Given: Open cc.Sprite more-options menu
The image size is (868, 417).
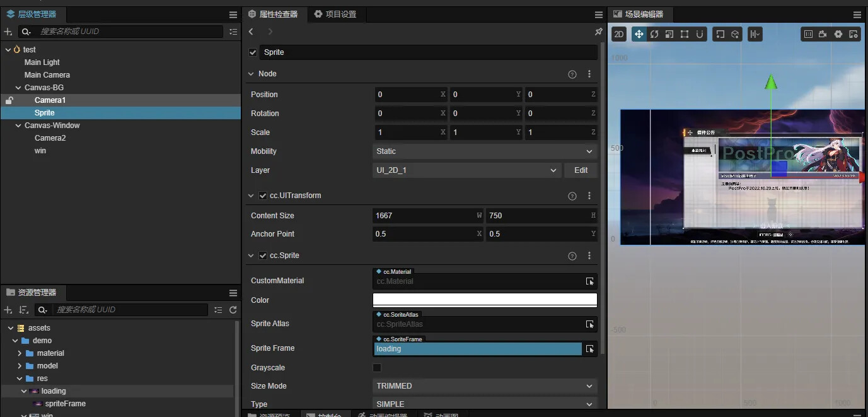Looking at the screenshot, I should (x=589, y=255).
